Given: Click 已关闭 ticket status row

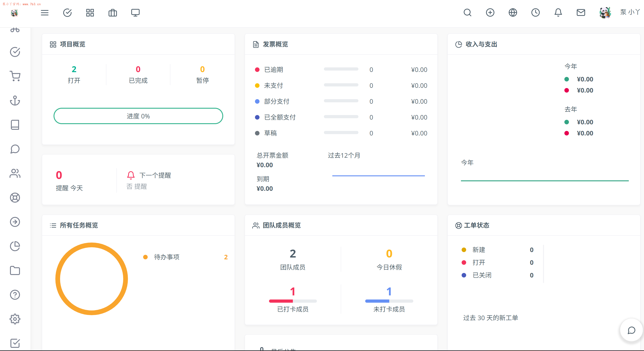Looking at the screenshot, I should (x=497, y=275).
